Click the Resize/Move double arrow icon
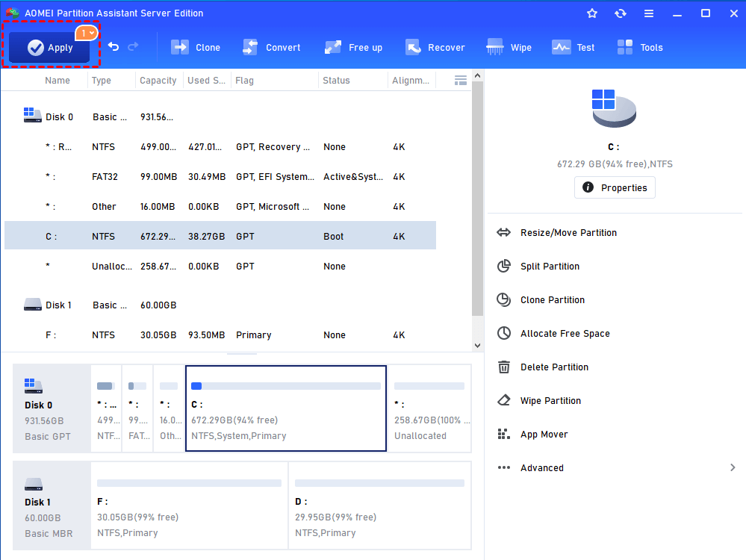 [x=504, y=233]
